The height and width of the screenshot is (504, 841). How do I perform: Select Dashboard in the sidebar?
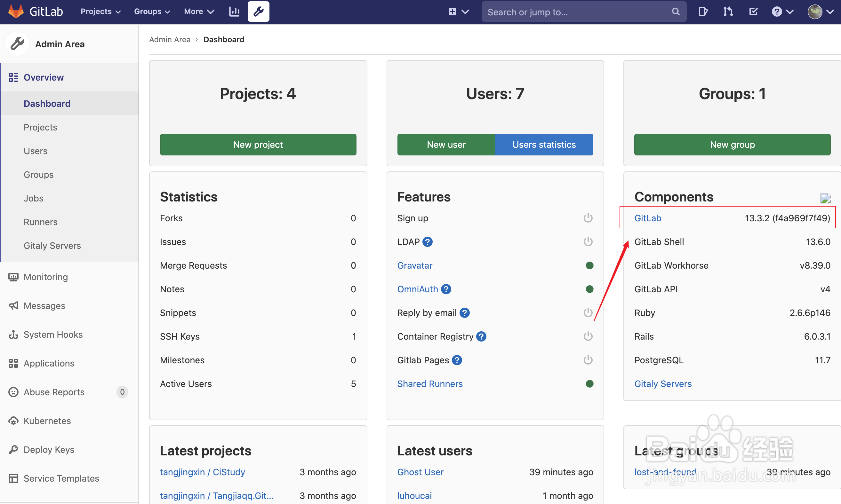69,104
